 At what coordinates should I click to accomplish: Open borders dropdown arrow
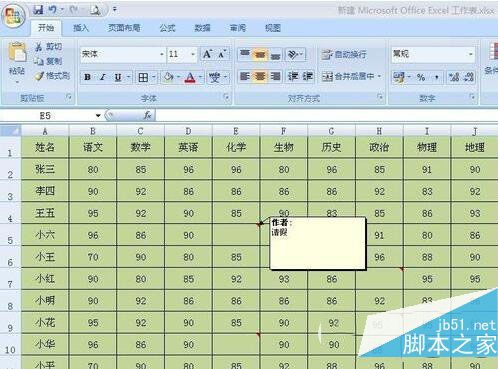tap(154, 77)
